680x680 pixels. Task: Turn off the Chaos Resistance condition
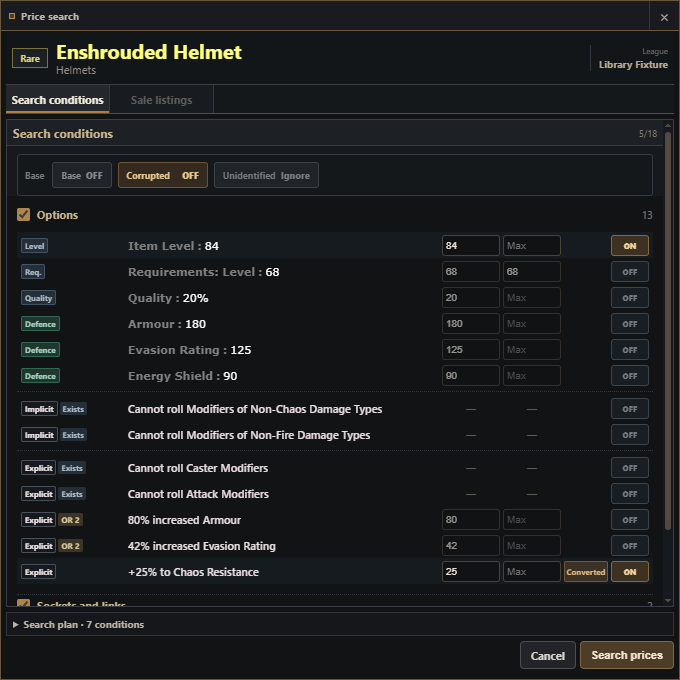click(630, 572)
